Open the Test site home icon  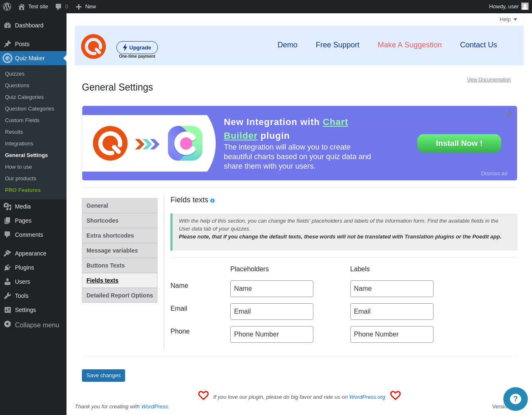[x=22, y=7]
